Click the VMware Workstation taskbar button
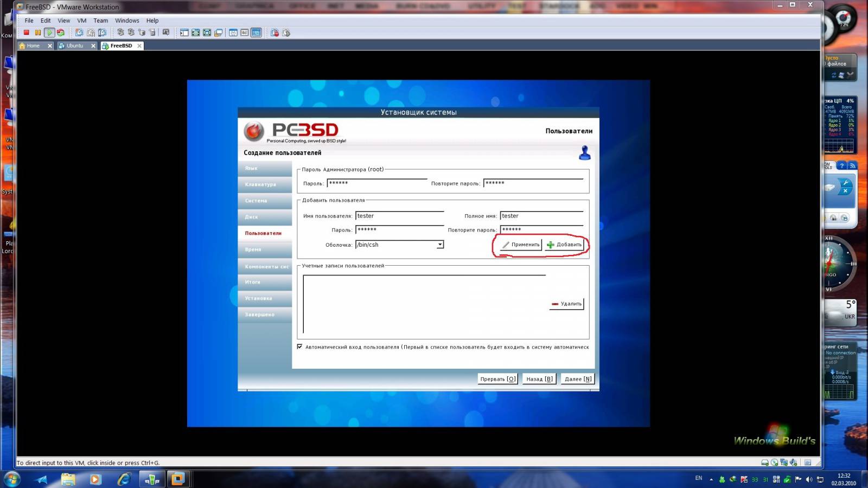 point(178,479)
